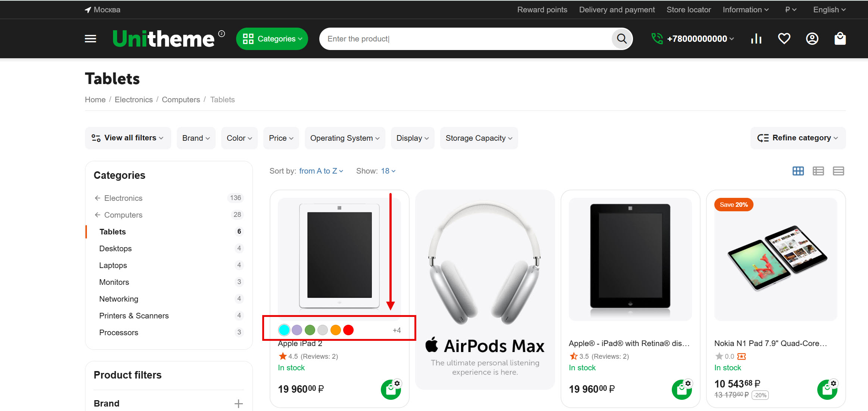Viewport: 868px width, 411px height.
Task: Click Electronics breadcrumb link
Action: [134, 100]
